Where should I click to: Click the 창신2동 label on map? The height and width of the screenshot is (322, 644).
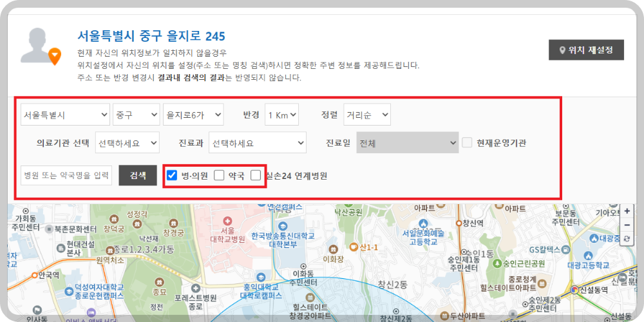tap(392, 285)
